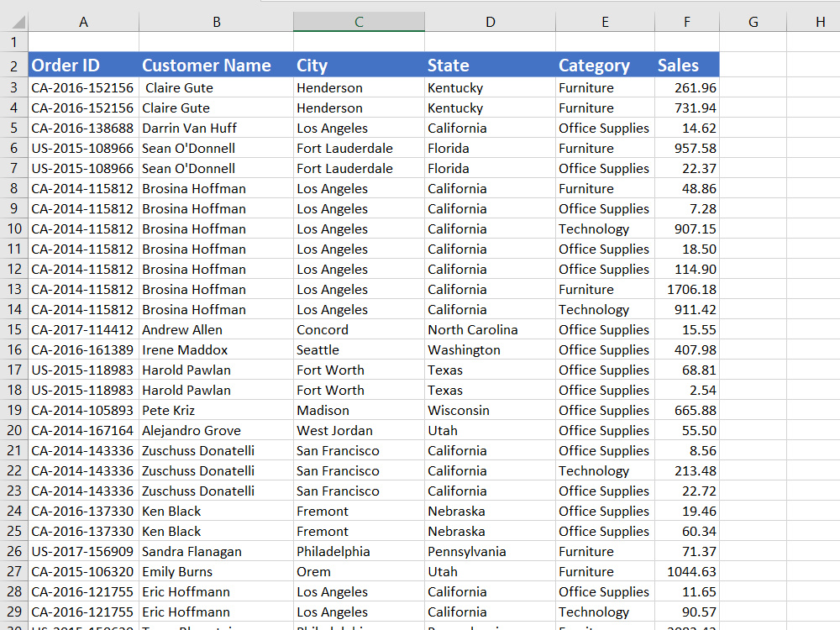
Task: Select highlighted column C header
Action: click(359, 22)
